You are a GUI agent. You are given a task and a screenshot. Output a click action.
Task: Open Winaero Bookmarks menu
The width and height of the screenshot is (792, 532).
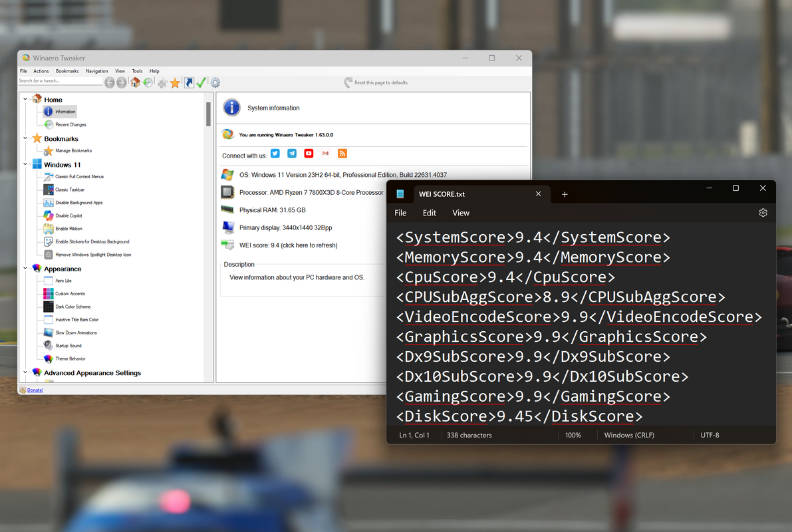point(67,71)
